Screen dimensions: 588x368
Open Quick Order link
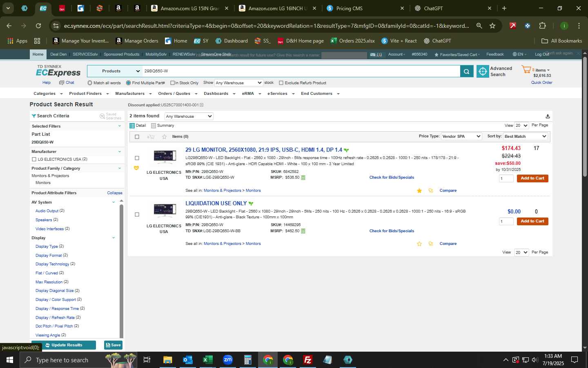click(x=541, y=83)
